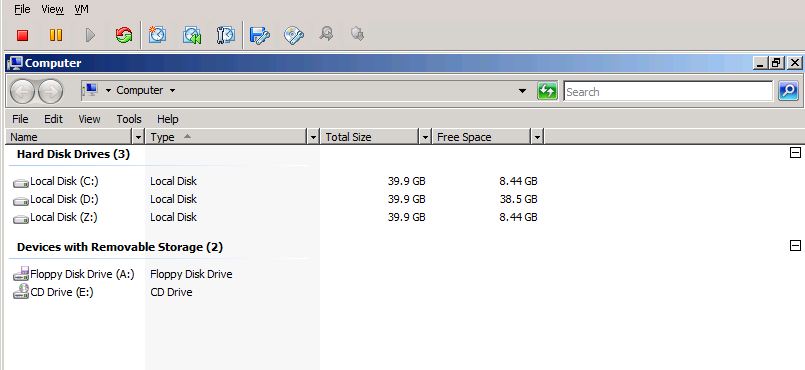Open dropdown arrow right of Computer breadcrumb
Viewport: 805px width, 370px height.
[x=172, y=91]
